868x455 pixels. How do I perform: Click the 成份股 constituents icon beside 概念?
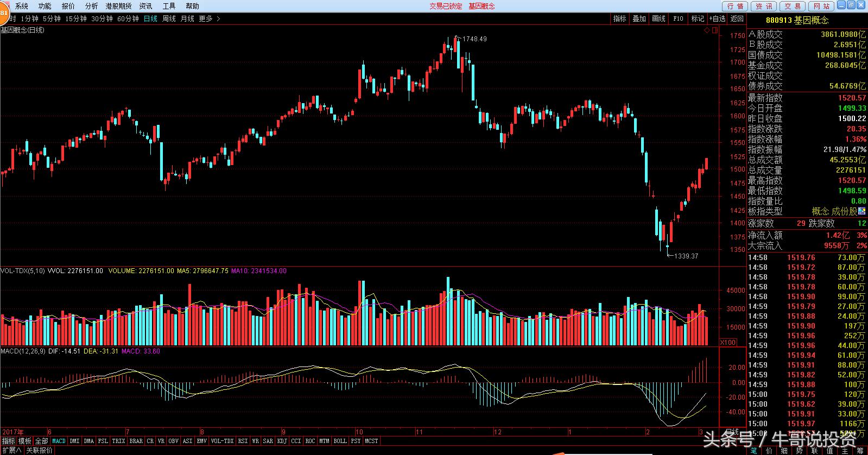click(x=862, y=211)
